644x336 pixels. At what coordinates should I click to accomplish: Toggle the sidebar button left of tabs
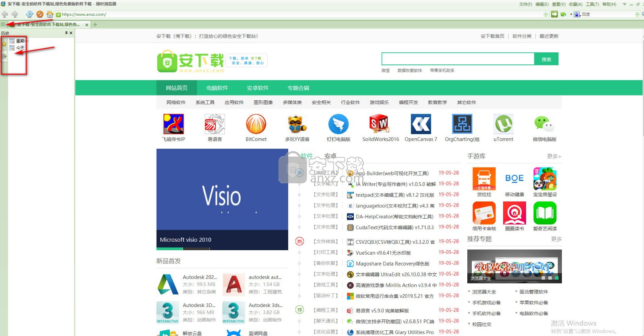(3, 25)
